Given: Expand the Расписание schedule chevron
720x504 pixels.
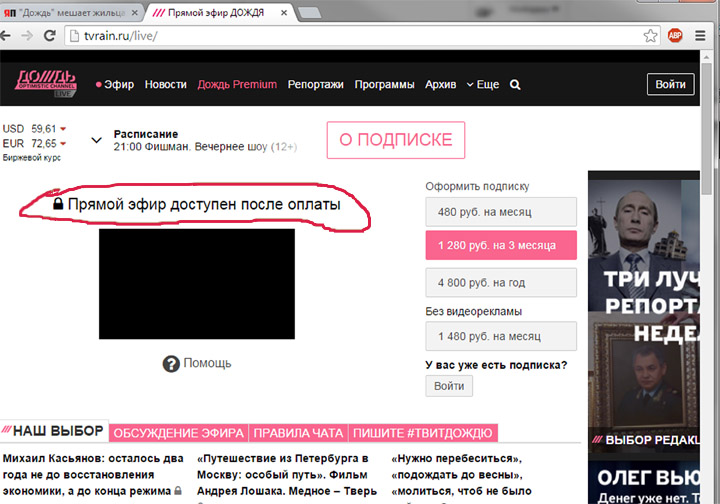Looking at the screenshot, I should 96,140.
